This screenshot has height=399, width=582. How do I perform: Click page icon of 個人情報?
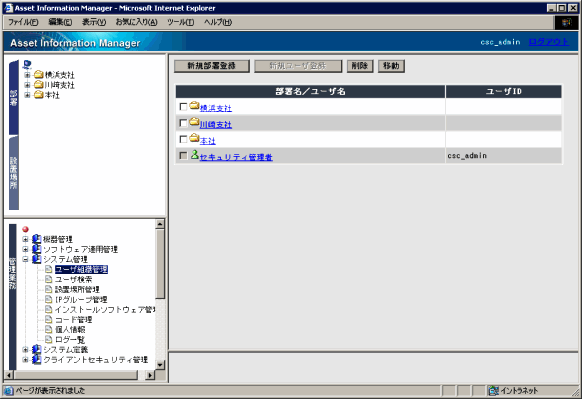48,329
